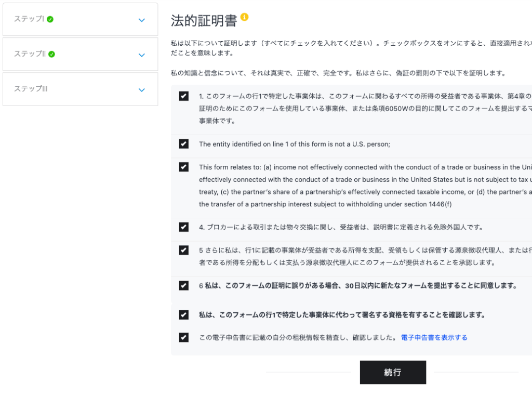The height and width of the screenshot is (395, 532).
Task: Select the ステップIII label text
Action: click(31, 89)
